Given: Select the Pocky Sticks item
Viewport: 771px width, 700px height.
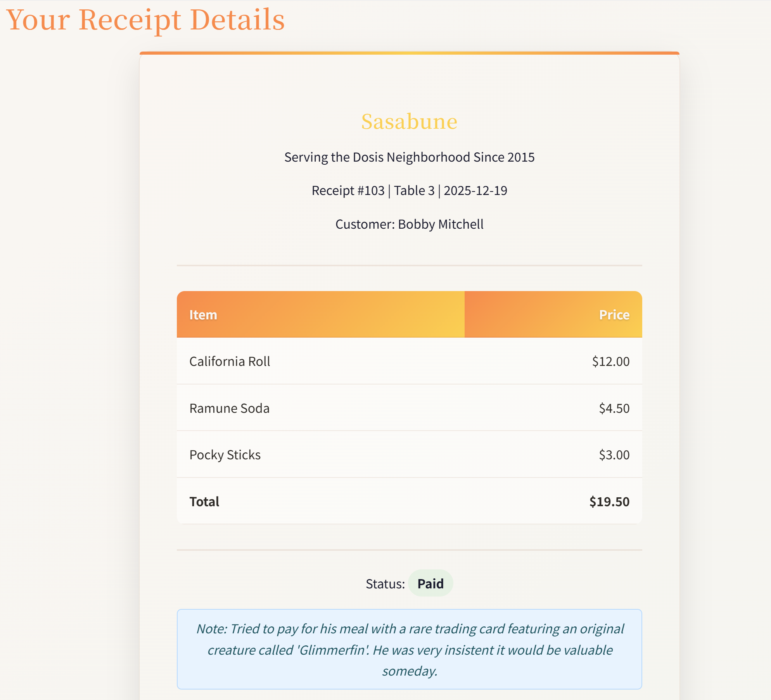Looking at the screenshot, I should click(225, 455).
